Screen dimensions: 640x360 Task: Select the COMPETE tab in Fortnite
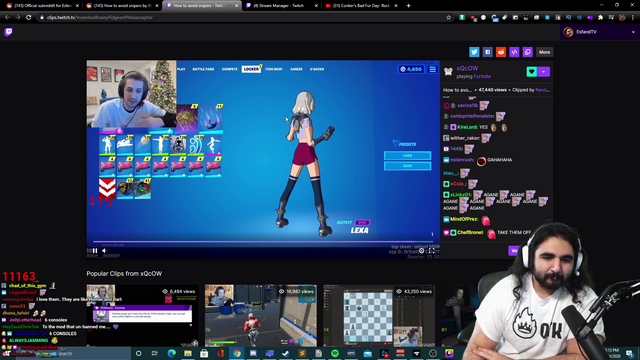click(229, 69)
